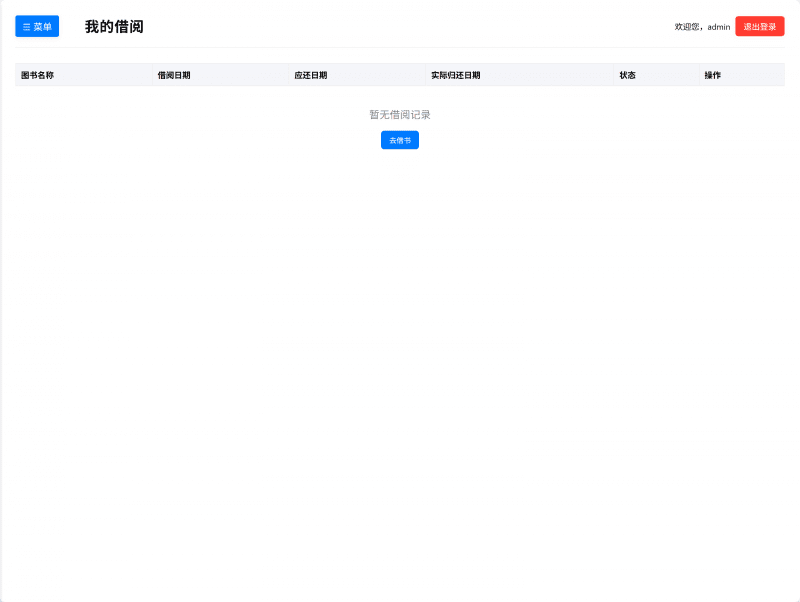Click the 欢迎您，admin username text
Screen dimensions: 800x602
[x=702, y=26]
